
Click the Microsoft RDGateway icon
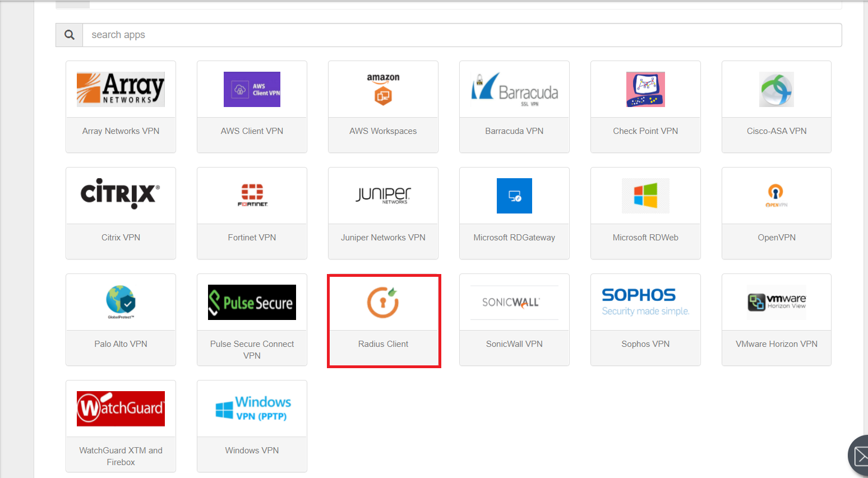tap(514, 196)
